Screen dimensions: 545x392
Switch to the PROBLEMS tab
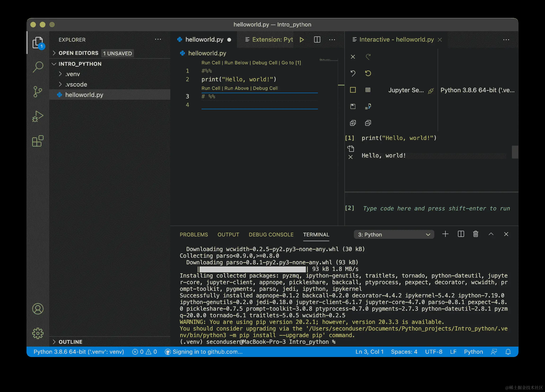pyautogui.click(x=194, y=235)
